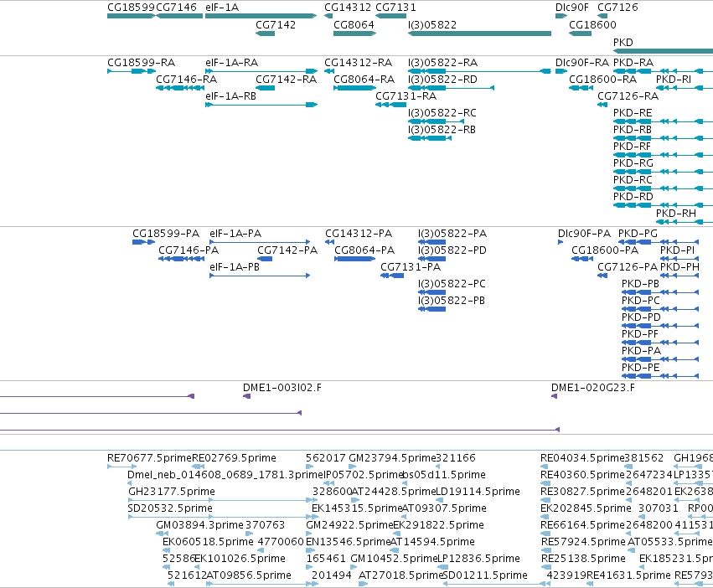The image size is (713, 588).
Task: Click protein CG8064-PA
Action: point(364,250)
